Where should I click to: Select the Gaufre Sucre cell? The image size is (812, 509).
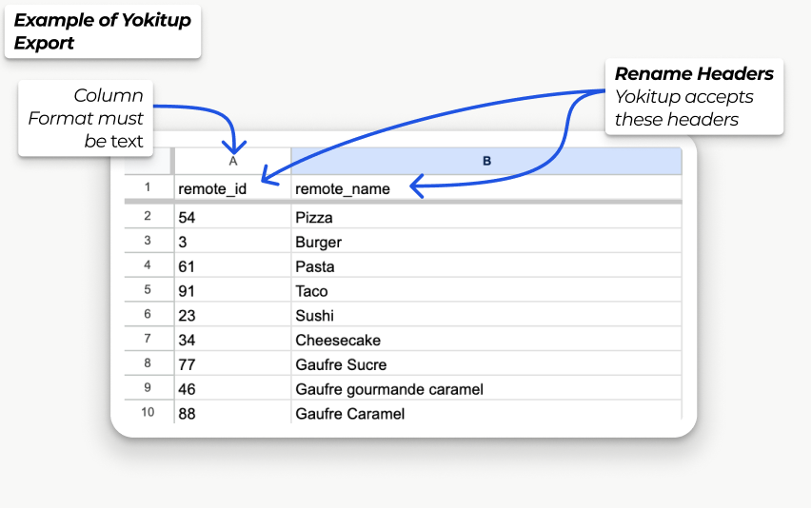click(x=486, y=364)
